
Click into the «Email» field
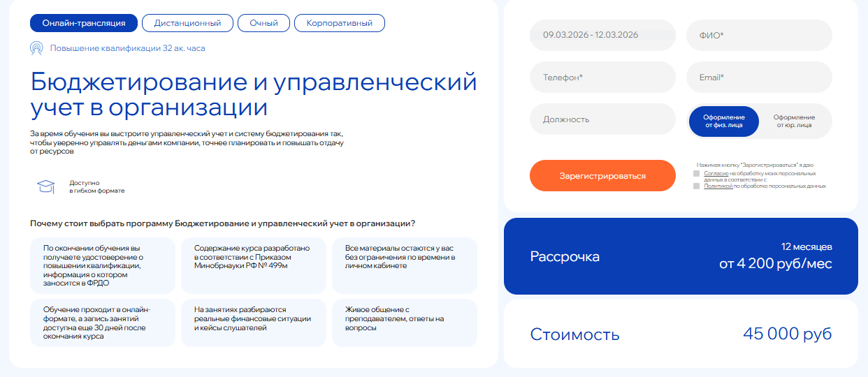759,77
